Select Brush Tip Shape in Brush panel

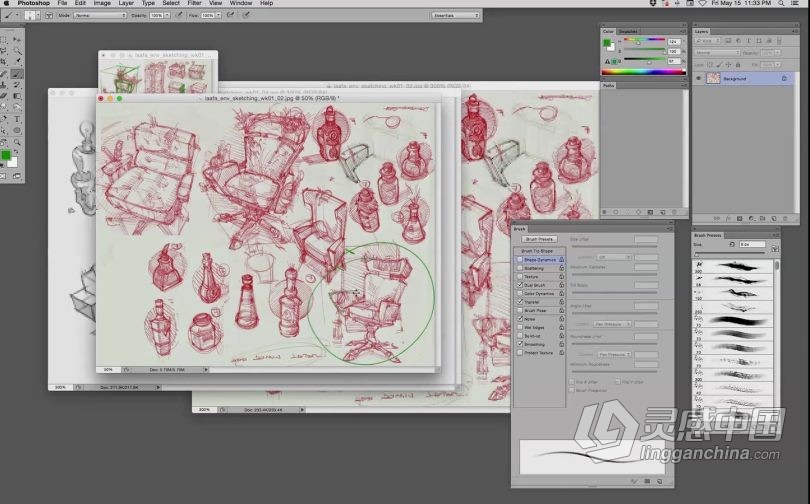(x=537, y=251)
